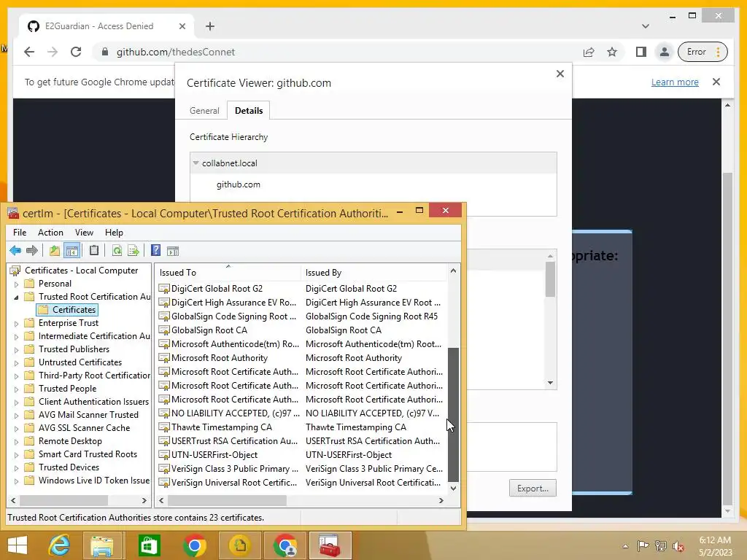
Task: Toggle the Show/Hide Action Pane icon
Action: (173, 251)
